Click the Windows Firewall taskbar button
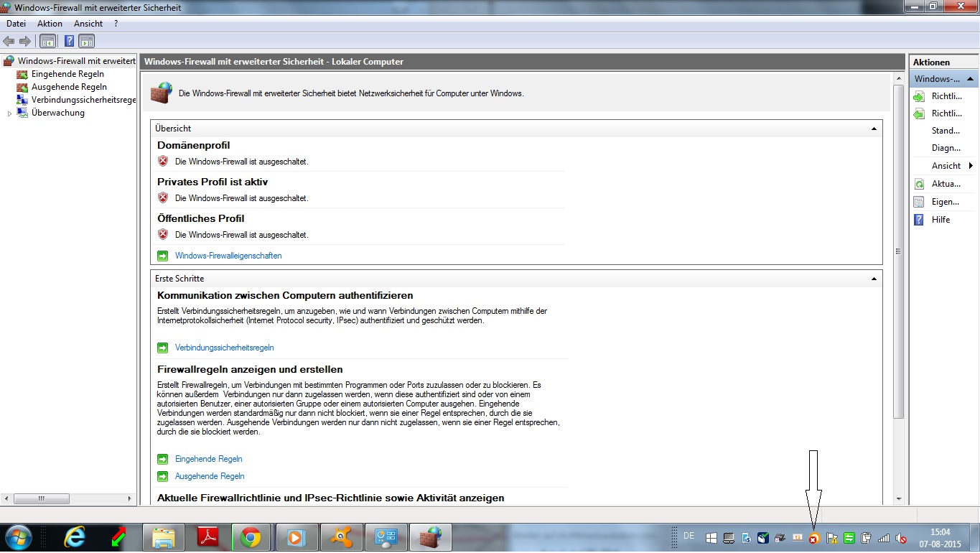Viewport: 980px width, 553px height. [x=429, y=537]
